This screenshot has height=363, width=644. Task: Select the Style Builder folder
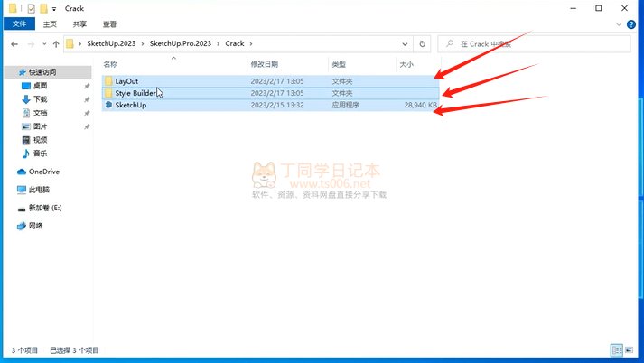coord(271,93)
